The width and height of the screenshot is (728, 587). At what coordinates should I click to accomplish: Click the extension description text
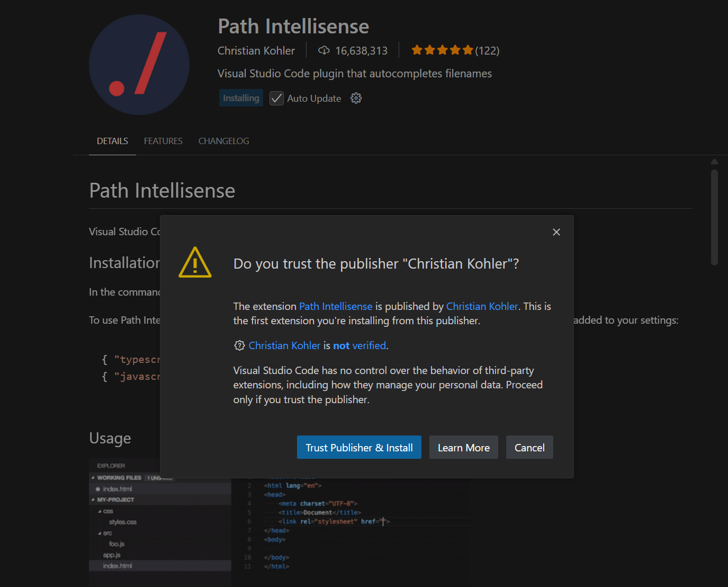[x=355, y=74]
